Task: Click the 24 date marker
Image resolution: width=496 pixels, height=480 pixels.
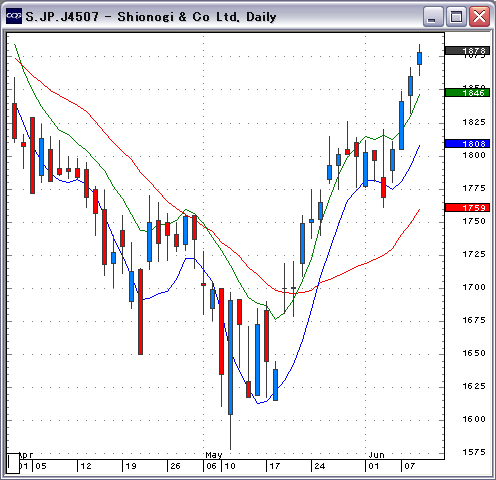Action: point(319,466)
